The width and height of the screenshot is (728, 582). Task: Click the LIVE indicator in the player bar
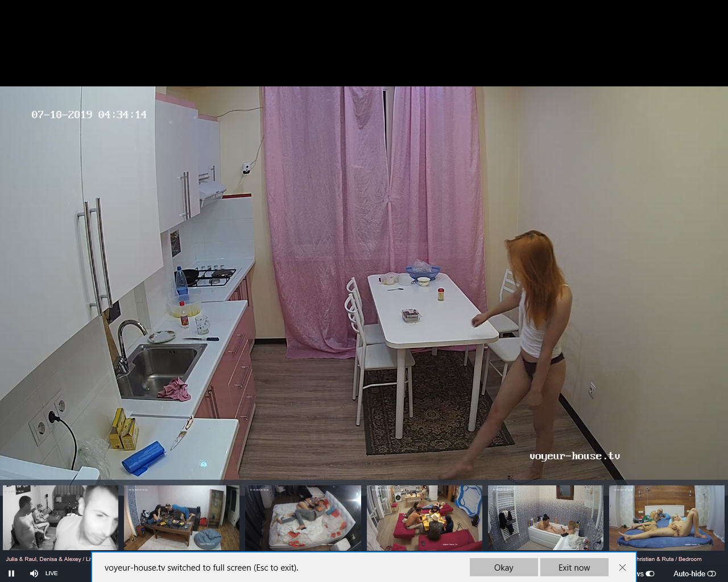tap(52, 573)
